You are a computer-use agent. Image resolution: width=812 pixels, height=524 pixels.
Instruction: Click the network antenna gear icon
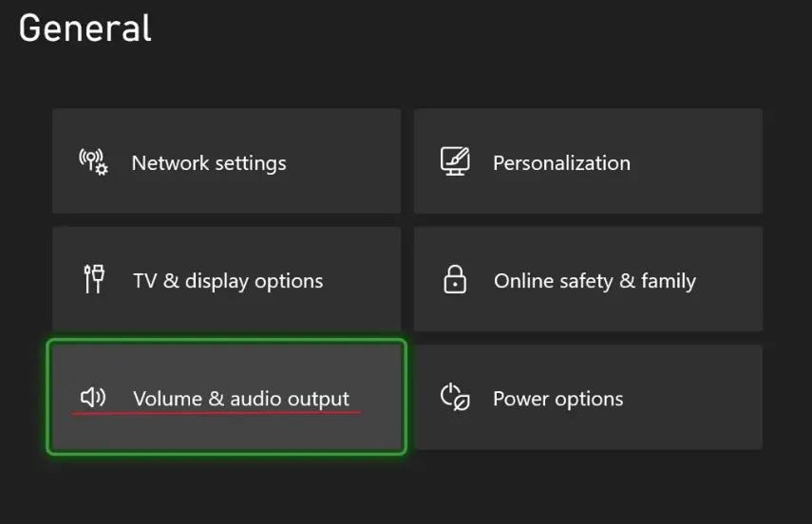[93, 161]
